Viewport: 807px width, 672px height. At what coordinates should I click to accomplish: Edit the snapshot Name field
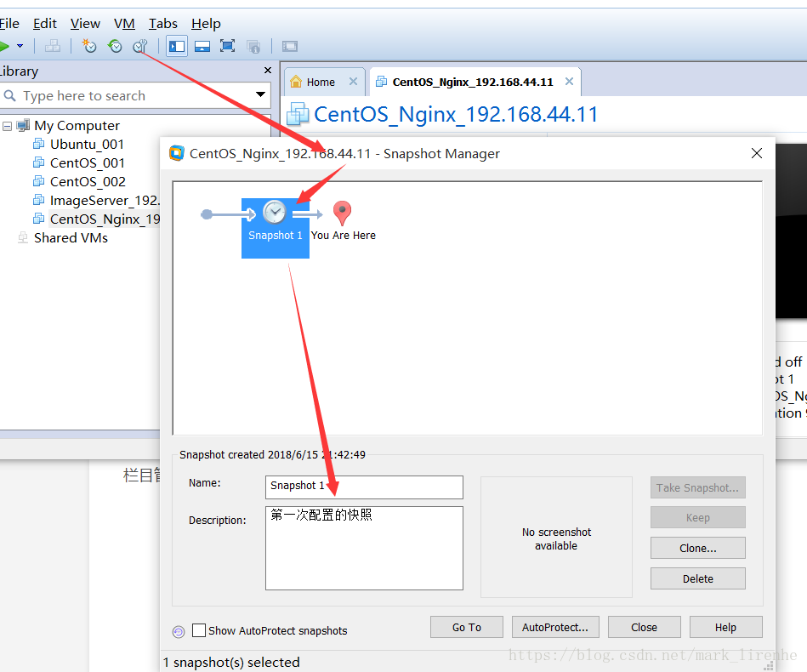pos(364,487)
